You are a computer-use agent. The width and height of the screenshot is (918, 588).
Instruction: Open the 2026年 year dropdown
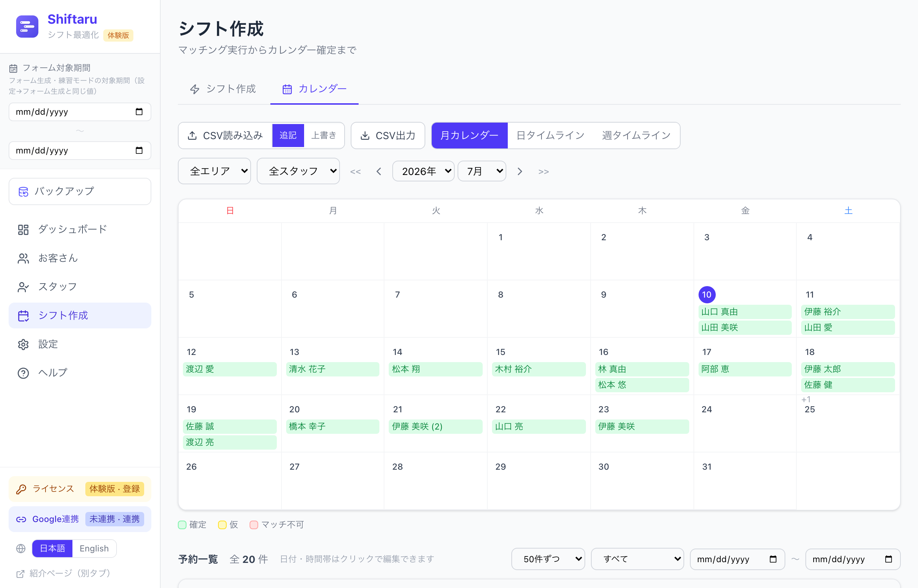click(x=423, y=171)
